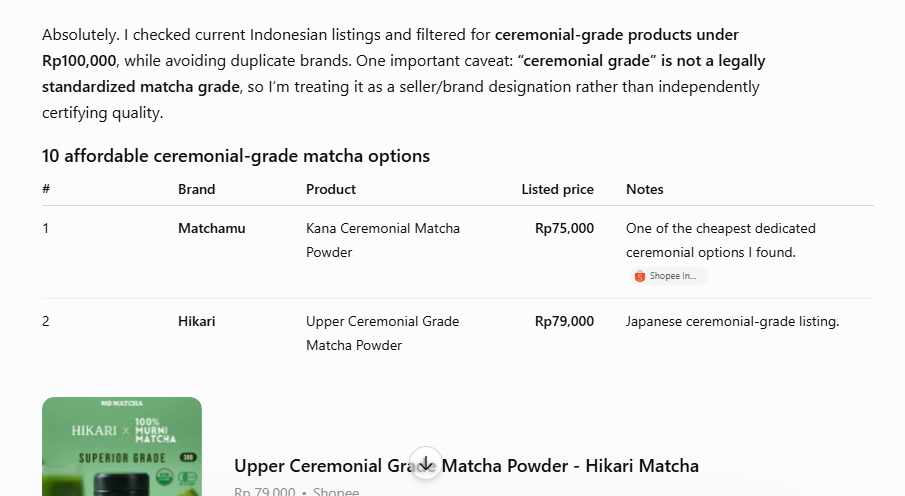The image size is (905, 496).
Task: Click the Kana Ceremonial Matcha Powder product cell
Action: coord(383,240)
